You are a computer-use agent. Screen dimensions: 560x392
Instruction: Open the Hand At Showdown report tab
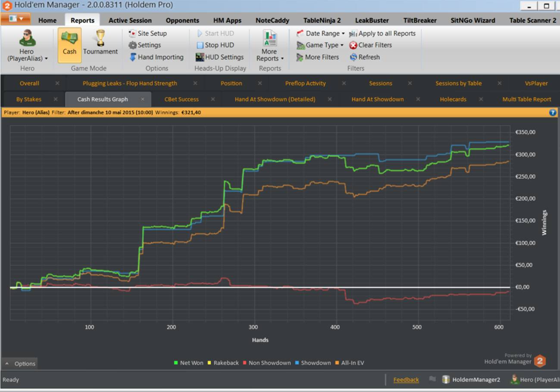(378, 99)
